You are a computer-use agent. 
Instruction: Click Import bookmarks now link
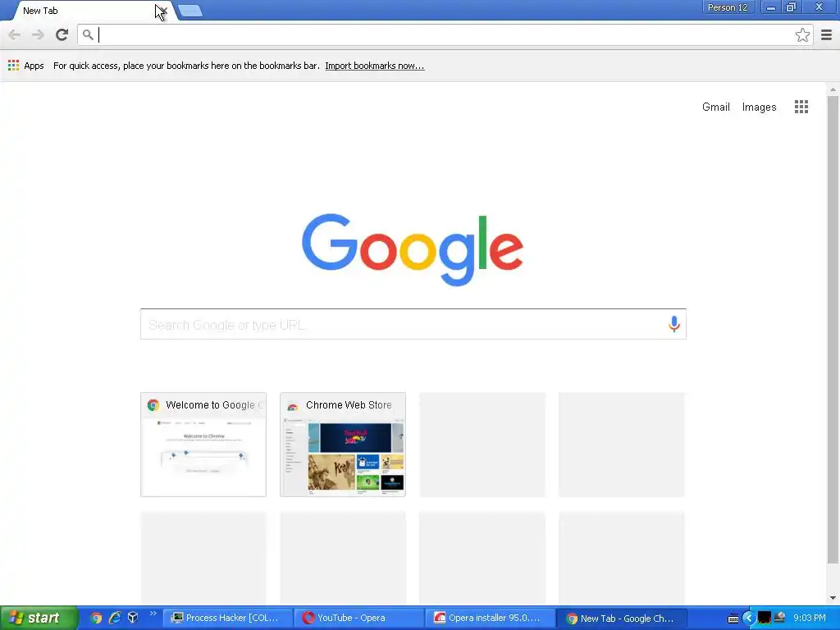click(374, 66)
